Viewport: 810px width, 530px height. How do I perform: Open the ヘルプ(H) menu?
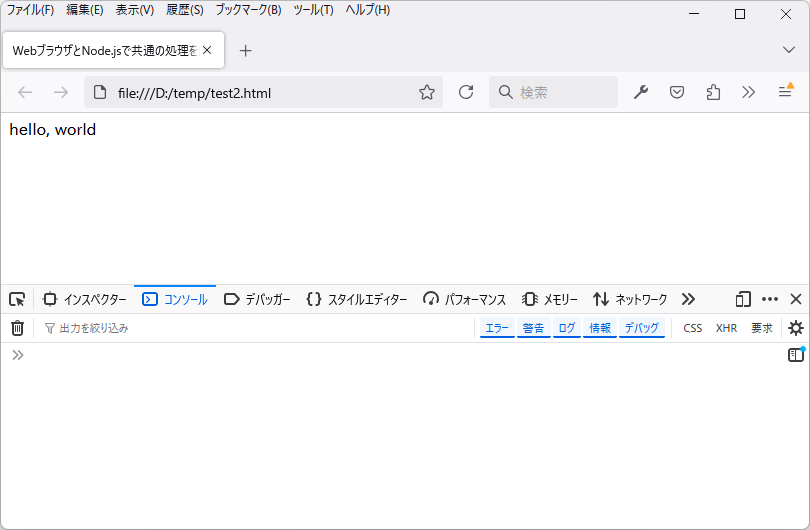368,10
